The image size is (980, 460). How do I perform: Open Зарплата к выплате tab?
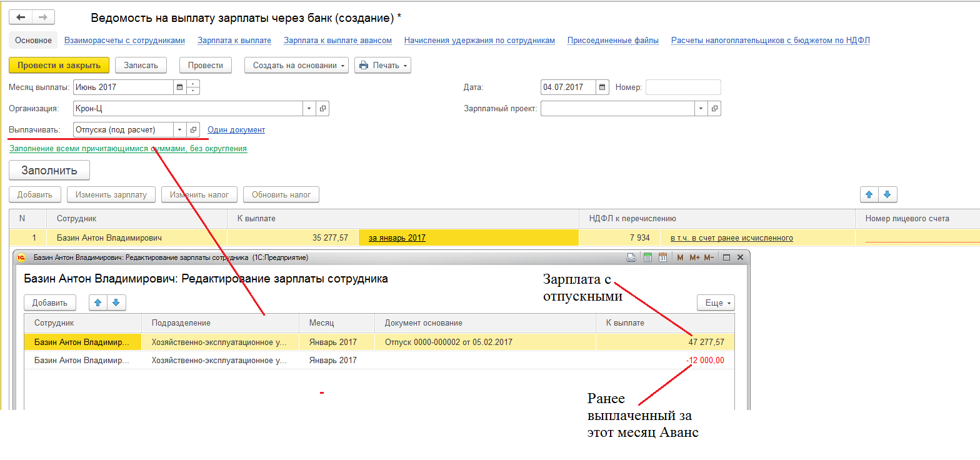point(234,41)
